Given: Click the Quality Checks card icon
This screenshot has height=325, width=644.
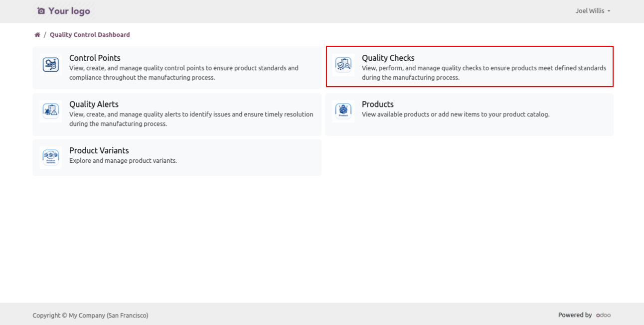Looking at the screenshot, I should 343,65.
